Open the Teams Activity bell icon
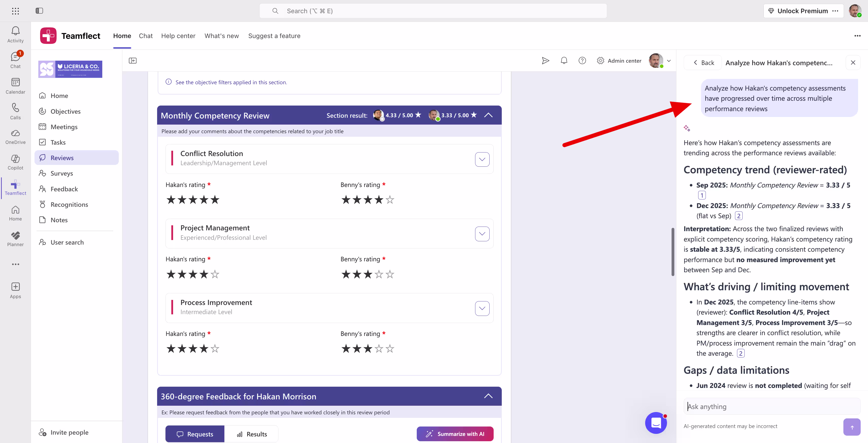 pos(15,35)
